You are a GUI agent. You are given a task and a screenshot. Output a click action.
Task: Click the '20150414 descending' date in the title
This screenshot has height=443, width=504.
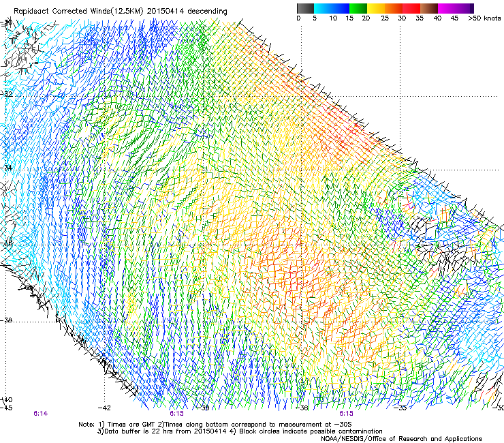187,12
